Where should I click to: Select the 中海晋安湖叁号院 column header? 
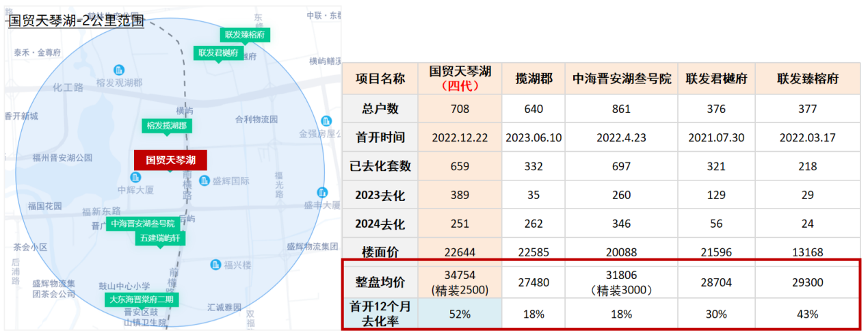tap(622, 79)
